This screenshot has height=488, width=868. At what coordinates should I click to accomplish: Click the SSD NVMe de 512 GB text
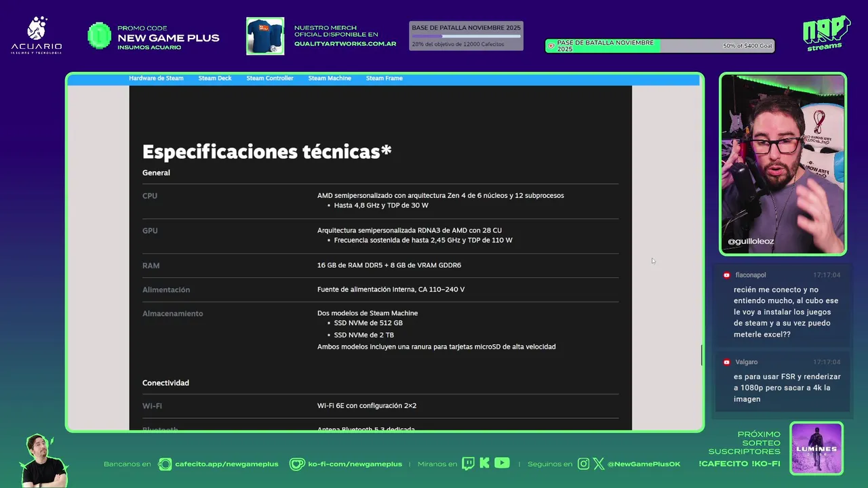click(x=368, y=323)
